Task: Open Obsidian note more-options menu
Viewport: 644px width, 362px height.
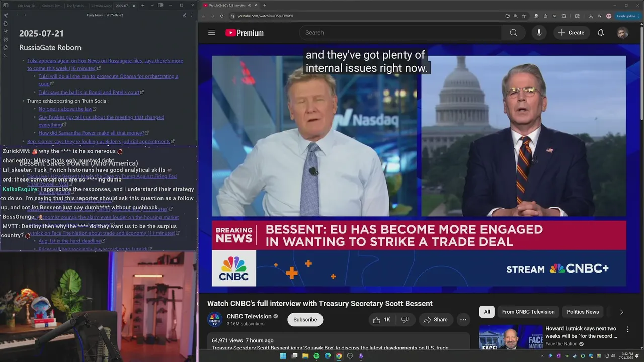Action: tap(192, 15)
